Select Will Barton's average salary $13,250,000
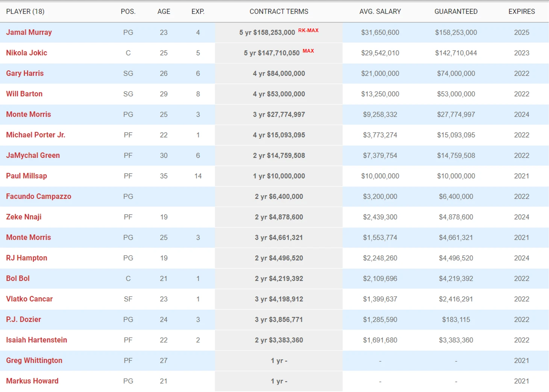549x392 pixels. 380,94
